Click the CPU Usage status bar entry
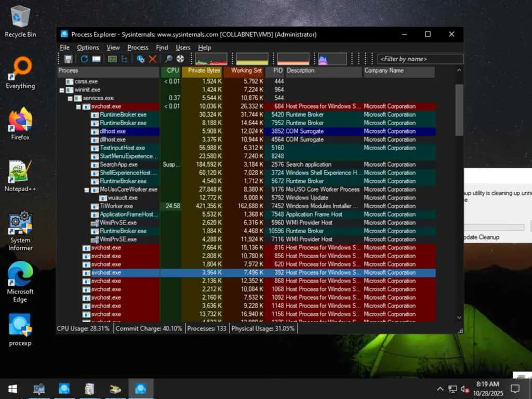The image size is (532, 399). click(84, 328)
